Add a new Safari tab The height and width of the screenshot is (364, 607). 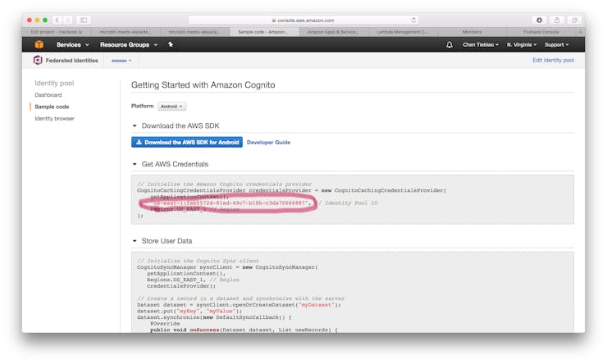(x=580, y=32)
